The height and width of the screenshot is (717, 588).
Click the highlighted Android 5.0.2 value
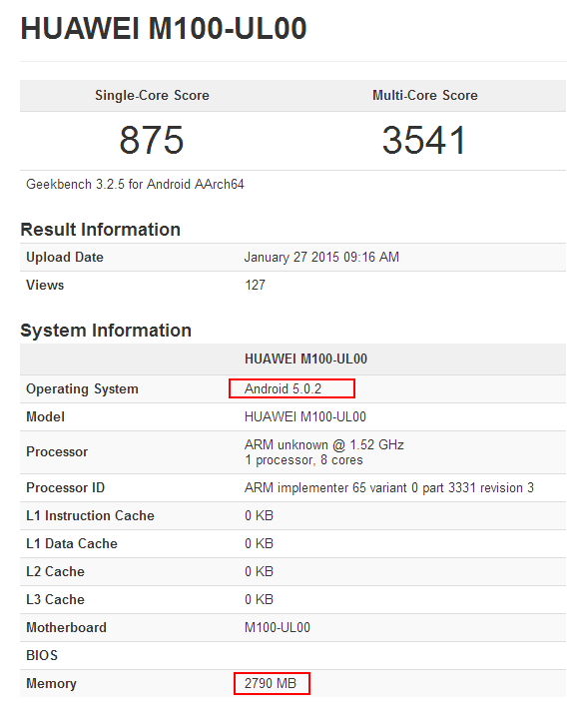pyautogui.click(x=284, y=389)
